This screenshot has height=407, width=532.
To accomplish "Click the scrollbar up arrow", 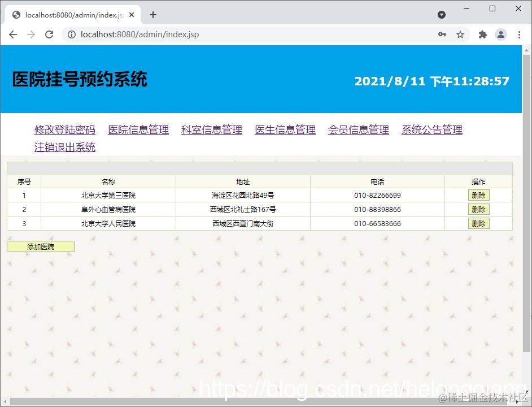I will [526, 50].
